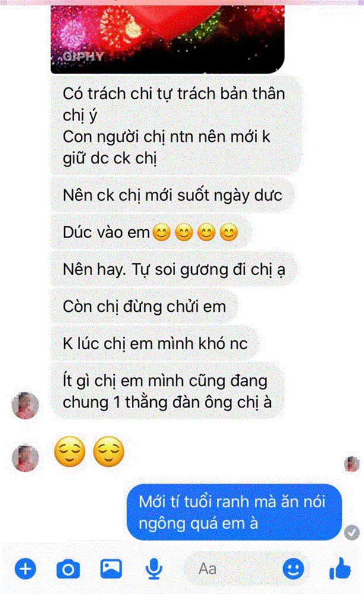This screenshot has height=594, width=364.
Task: Select the blue 'Mới tí tuổi ranh' message
Action: point(234,512)
